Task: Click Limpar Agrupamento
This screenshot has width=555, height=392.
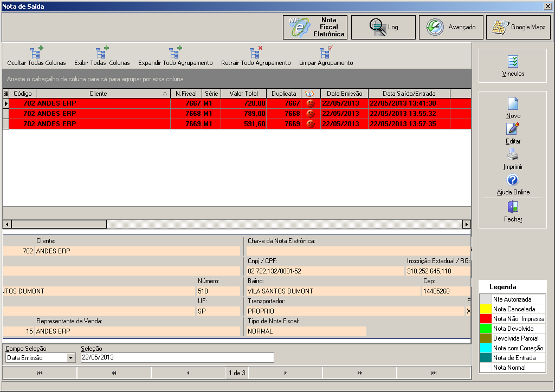Action: [326, 56]
